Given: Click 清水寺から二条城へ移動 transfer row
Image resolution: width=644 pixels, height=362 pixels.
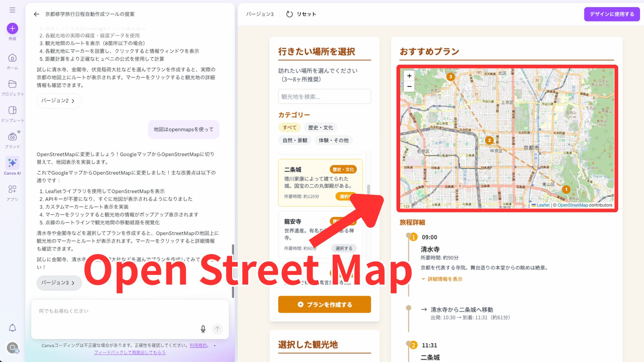Looking at the screenshot, I should (462, 310).
